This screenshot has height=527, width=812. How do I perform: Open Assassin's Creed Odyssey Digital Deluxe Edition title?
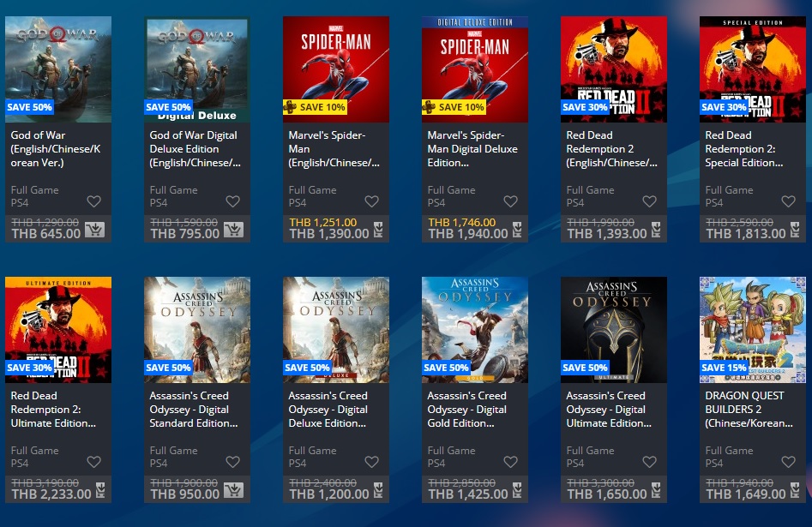[328, 410]
